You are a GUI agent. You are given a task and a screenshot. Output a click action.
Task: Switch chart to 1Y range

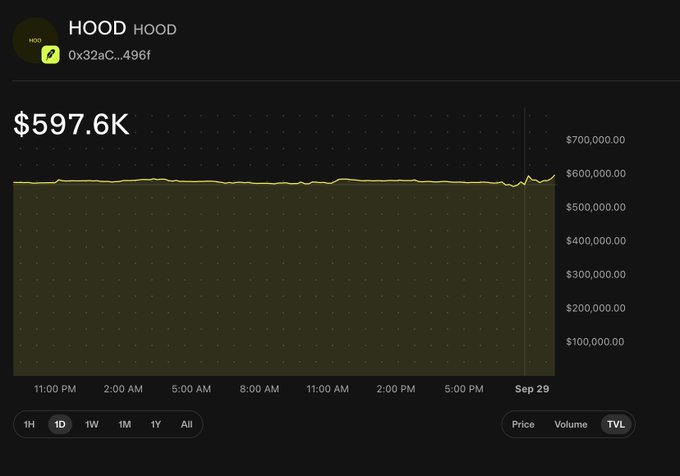pos(156,424)
